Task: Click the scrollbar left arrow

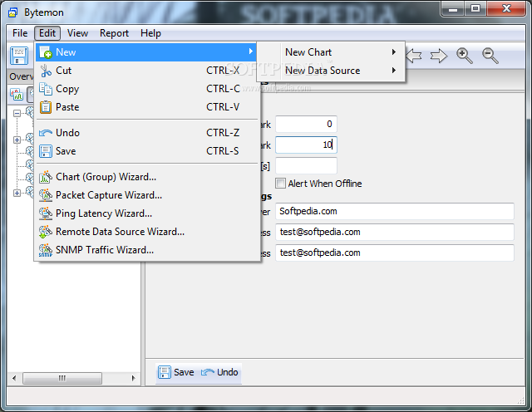Action: coord(14,378)
